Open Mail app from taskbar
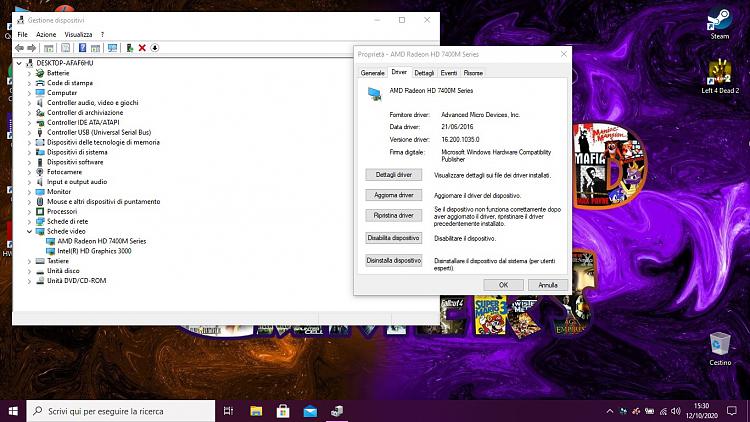The image size is (750, 422). [310, 411]
